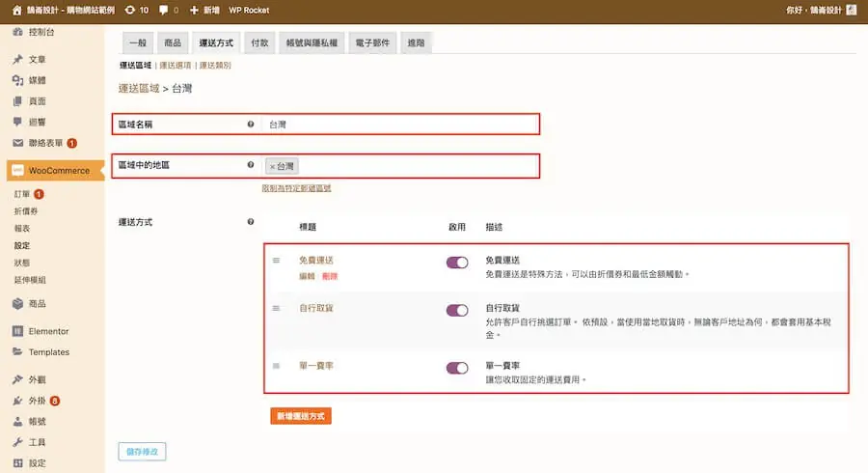Open the updates icon showing 10

pos(129,10)
